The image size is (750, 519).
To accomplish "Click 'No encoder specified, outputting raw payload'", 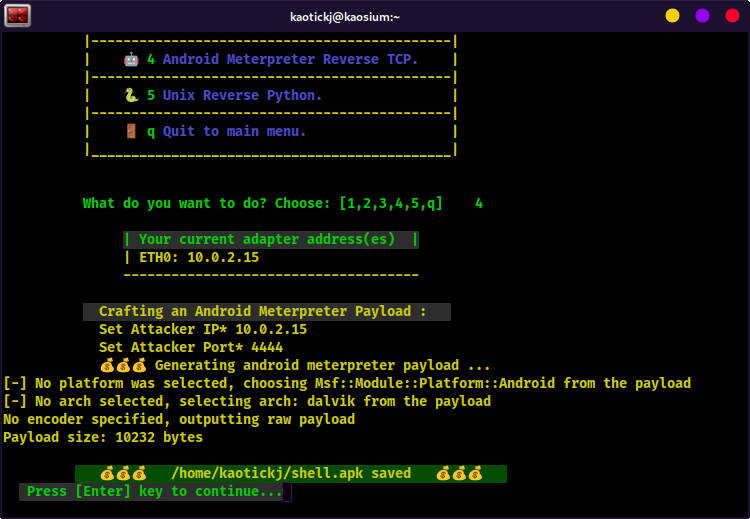I will coord(179,420).
